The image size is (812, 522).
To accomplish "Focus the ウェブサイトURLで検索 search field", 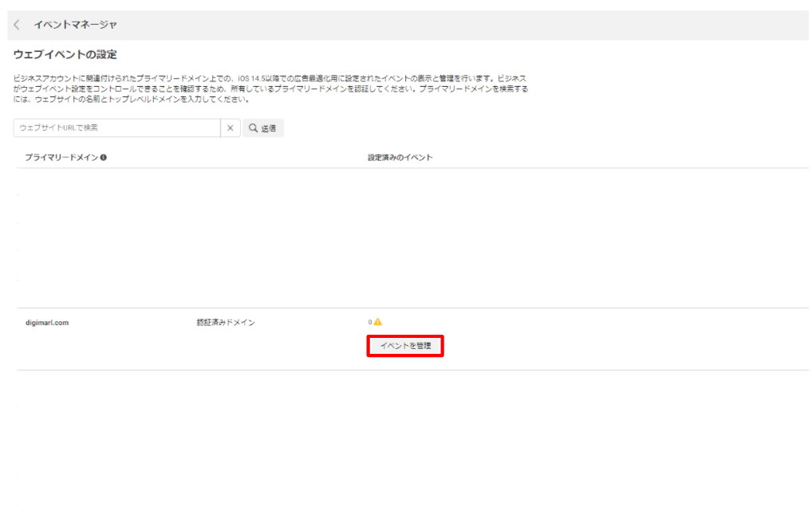I will click(x=117, y=128).
